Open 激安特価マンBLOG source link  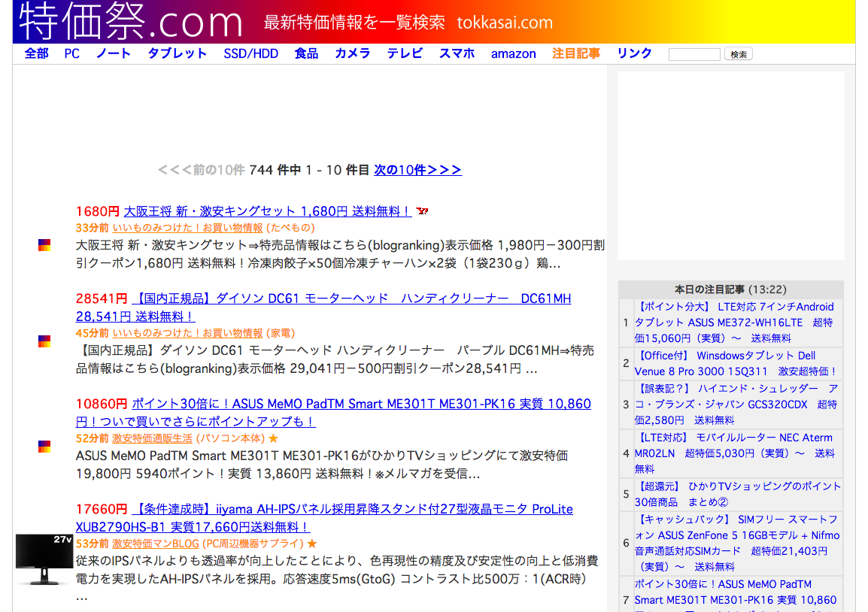156,544
